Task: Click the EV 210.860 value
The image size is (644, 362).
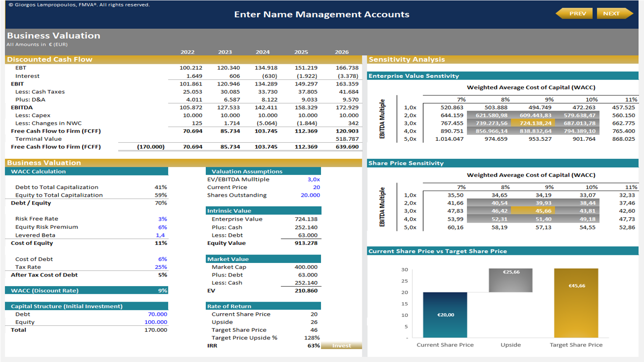Action: pyautogui.click(x=306, y=291)
